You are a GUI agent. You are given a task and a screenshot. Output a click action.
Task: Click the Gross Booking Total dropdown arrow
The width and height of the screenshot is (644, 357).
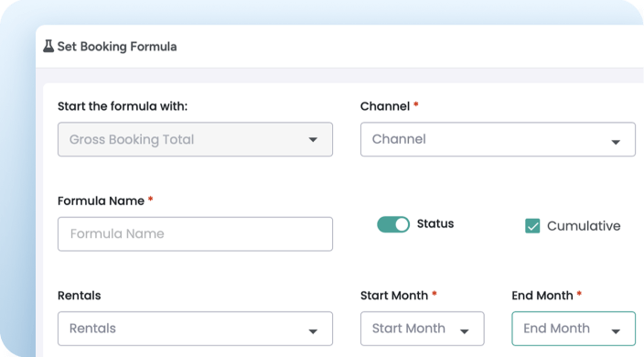(313, 140)
